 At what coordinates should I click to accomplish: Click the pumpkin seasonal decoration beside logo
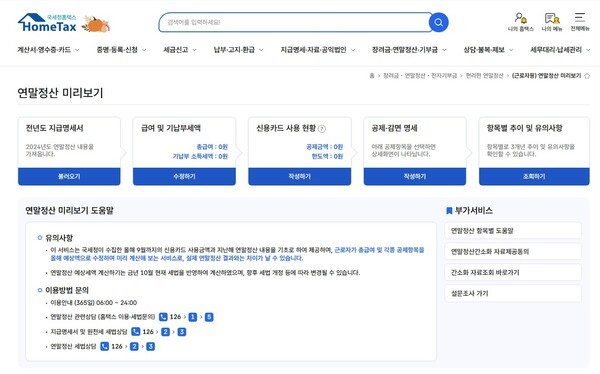96,24
